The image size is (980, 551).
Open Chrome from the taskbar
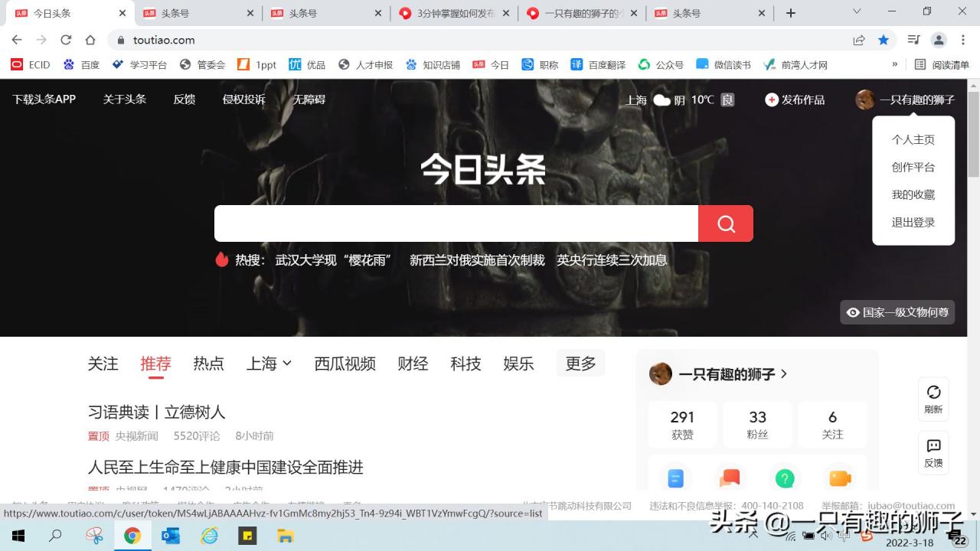pos(132,536)
